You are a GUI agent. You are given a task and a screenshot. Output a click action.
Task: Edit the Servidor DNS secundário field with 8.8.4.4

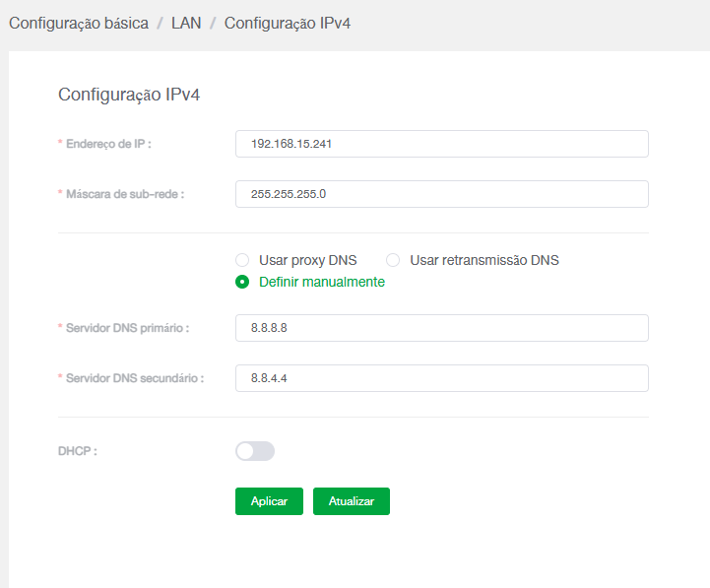click(x=442, y=378)
